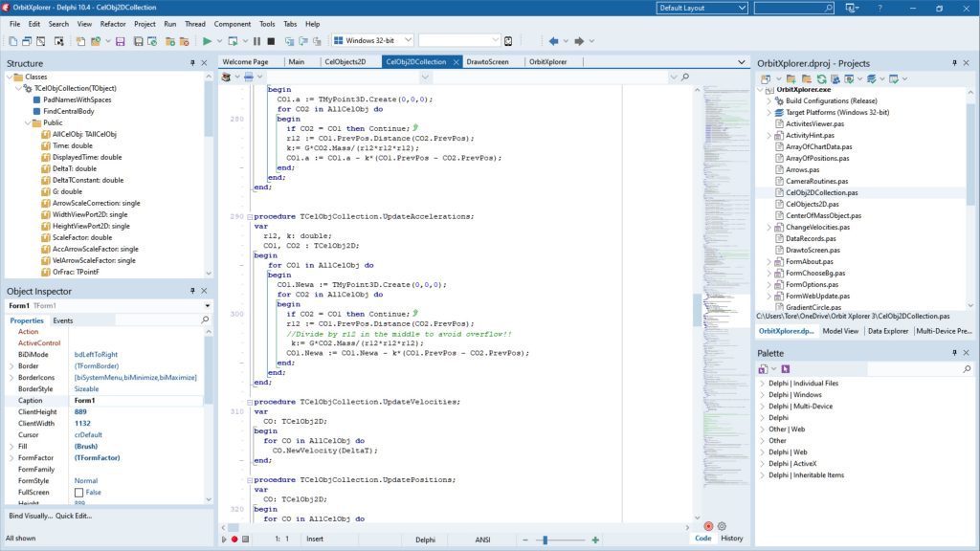Viewport: 980px width, 551px height.
Task: Toggle the FullScreen False checkbox
Action: [78, 493]
